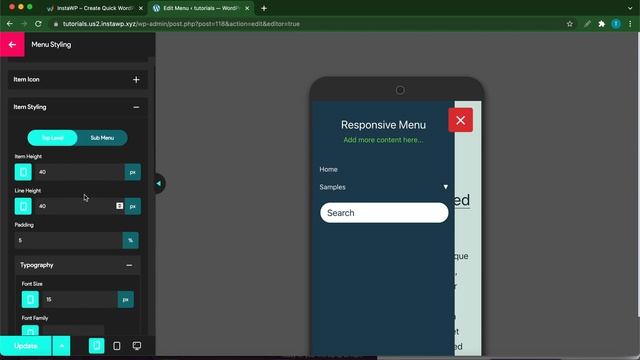The width and height of the screenshot is (640, 360).
Task: Click device icon beside Line Height
Action: 23,206
